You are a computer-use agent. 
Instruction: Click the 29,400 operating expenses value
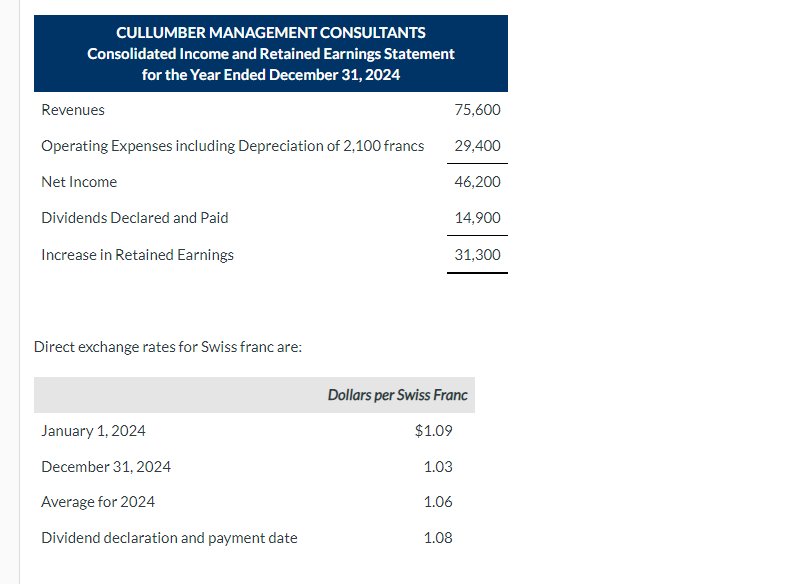477,146
